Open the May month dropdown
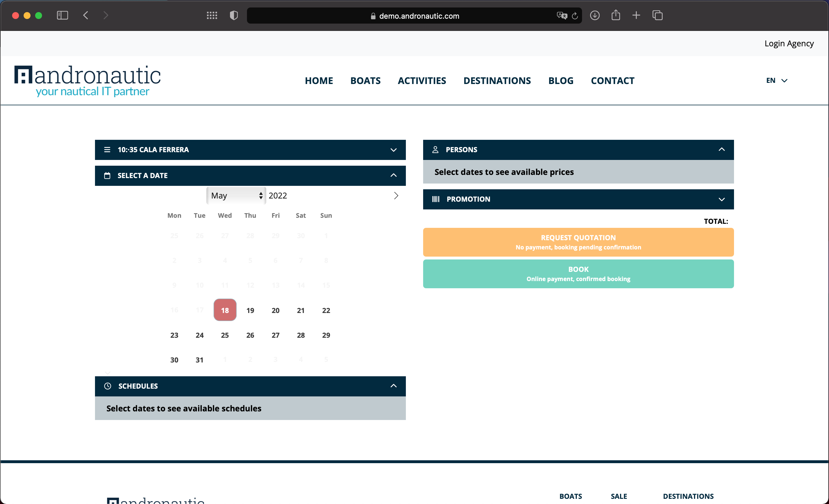The width and height of the screenshot is (829, 504). (x=236, y=196)
